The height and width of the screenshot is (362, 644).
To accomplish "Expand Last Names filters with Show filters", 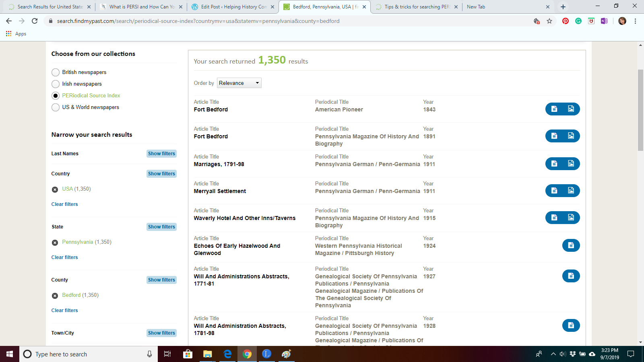I will (161, 154).
